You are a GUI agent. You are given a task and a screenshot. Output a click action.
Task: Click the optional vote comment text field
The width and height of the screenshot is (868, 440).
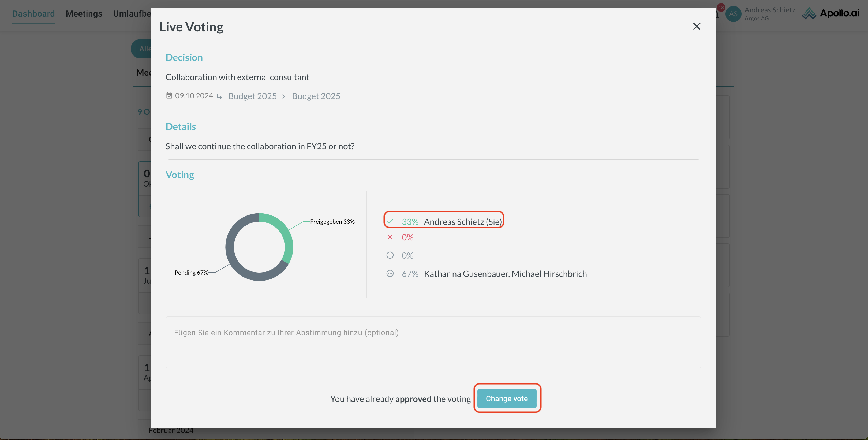coord(433,342)
